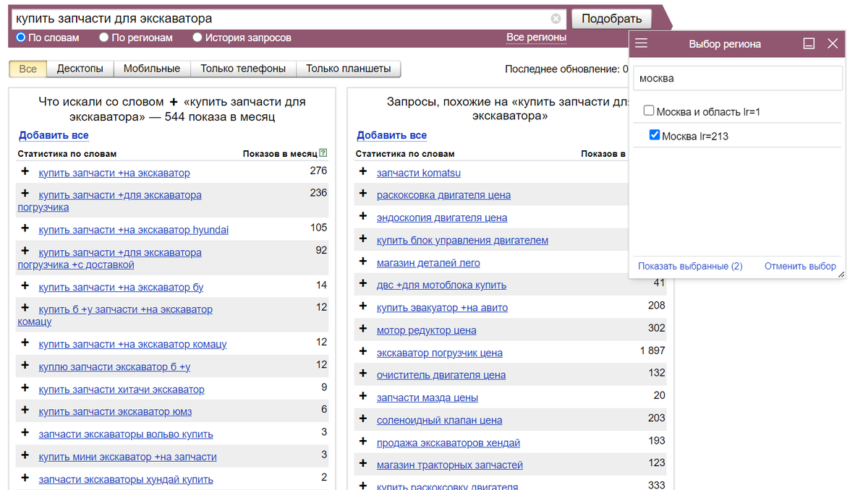This screenshot has width=868, height=490.
Task: Add 'соленоидный клапан цена' using plus icon
Action: (363, 419)
